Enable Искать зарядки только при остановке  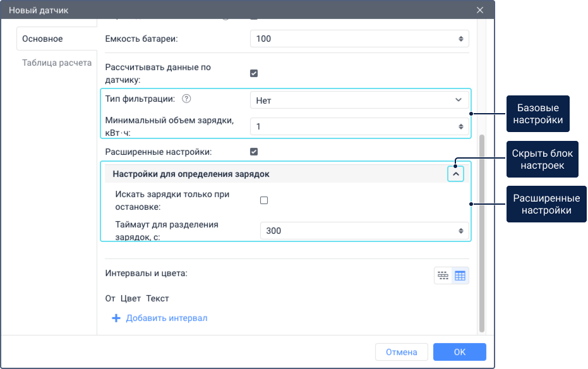tap(264, 200)
